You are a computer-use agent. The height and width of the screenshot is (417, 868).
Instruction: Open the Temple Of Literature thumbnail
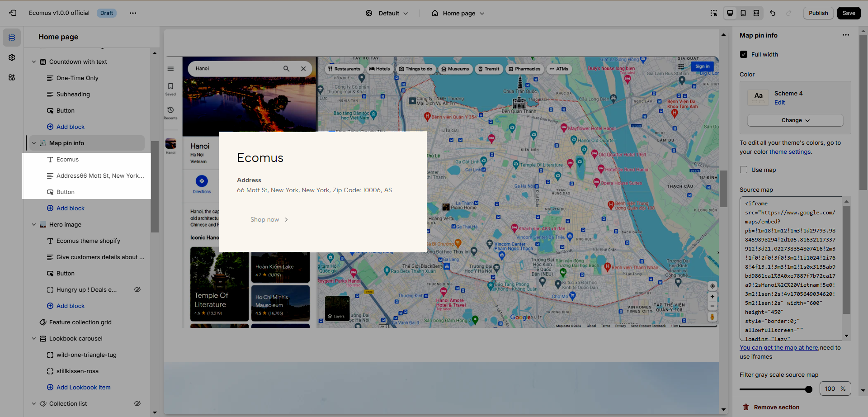[219, 284]
